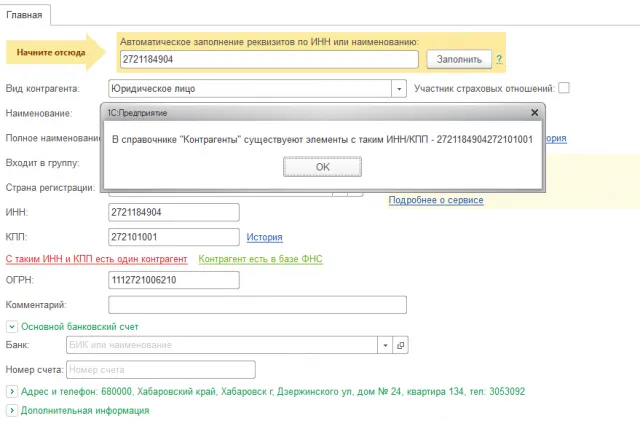Open the С таким ИНН и КПП link
The width and height of the screenshot is (640, 421).
click(x=96, y=259)
